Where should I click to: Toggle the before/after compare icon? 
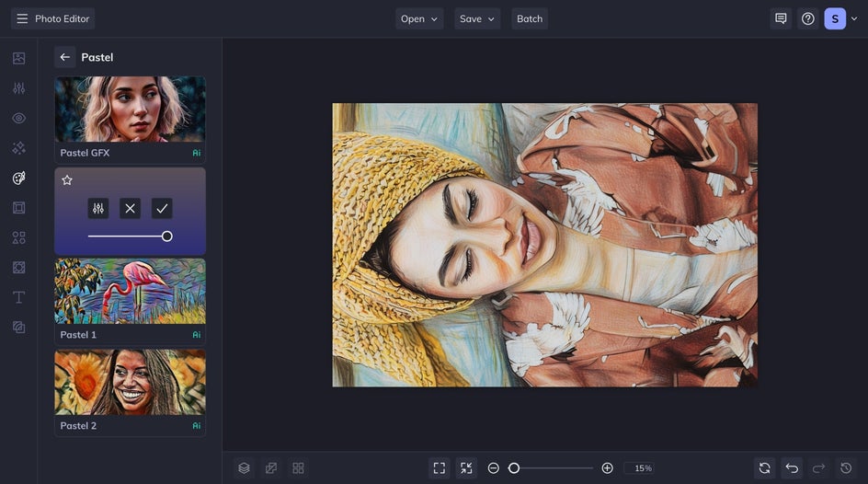click(x=270, y=468)
